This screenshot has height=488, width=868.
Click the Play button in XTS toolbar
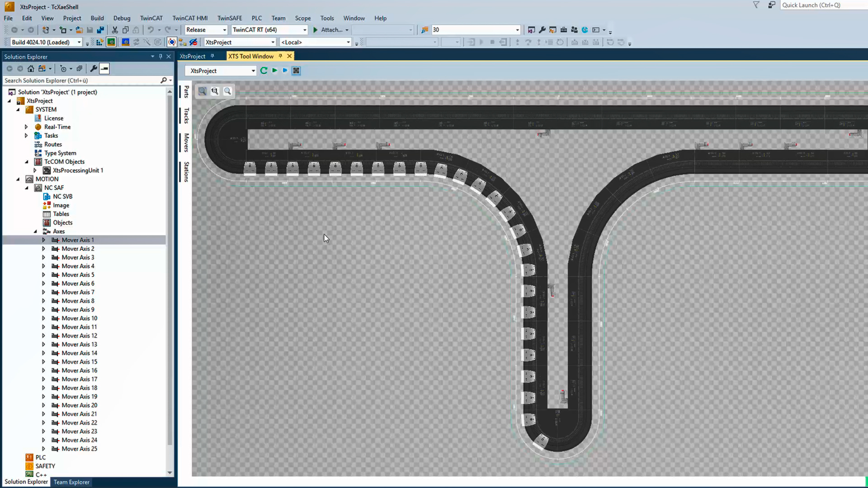(274, 70)
